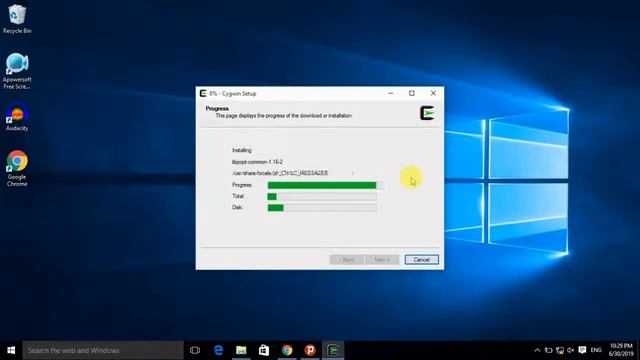
Task: Select Cygwin Setup taskbar button
Action: coord(333,350)
